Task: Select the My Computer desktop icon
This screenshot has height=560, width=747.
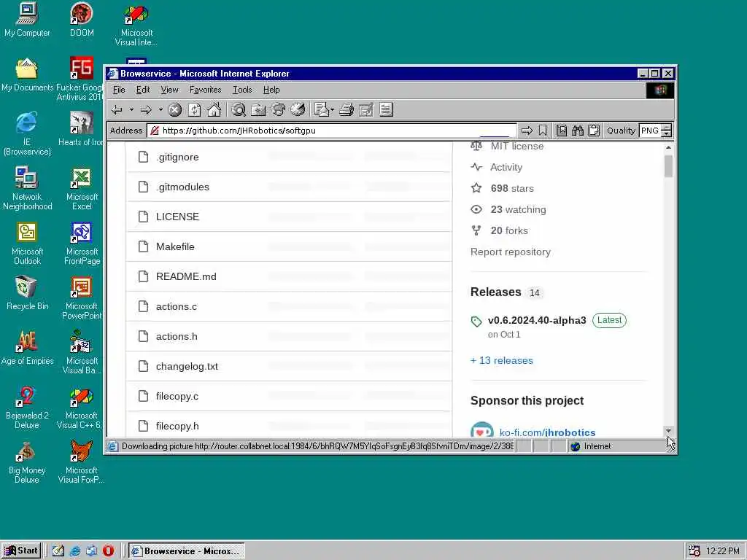Action: point(27,20)
